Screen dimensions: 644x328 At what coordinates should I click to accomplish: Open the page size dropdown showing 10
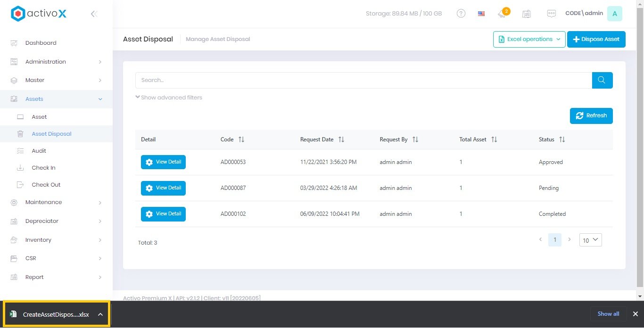(x=590, y=240)
